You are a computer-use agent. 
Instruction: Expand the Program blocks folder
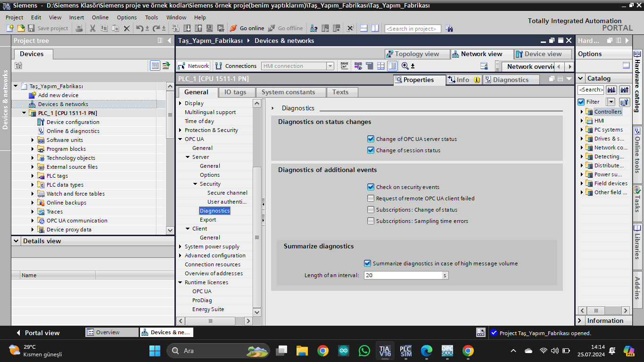pos(33,149)
